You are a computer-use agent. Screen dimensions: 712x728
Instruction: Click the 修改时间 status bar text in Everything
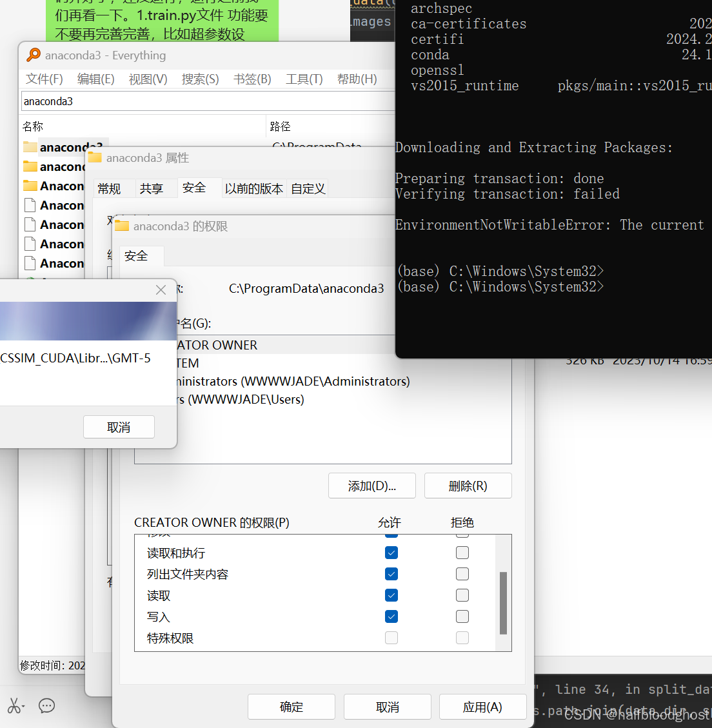(52, 665)
